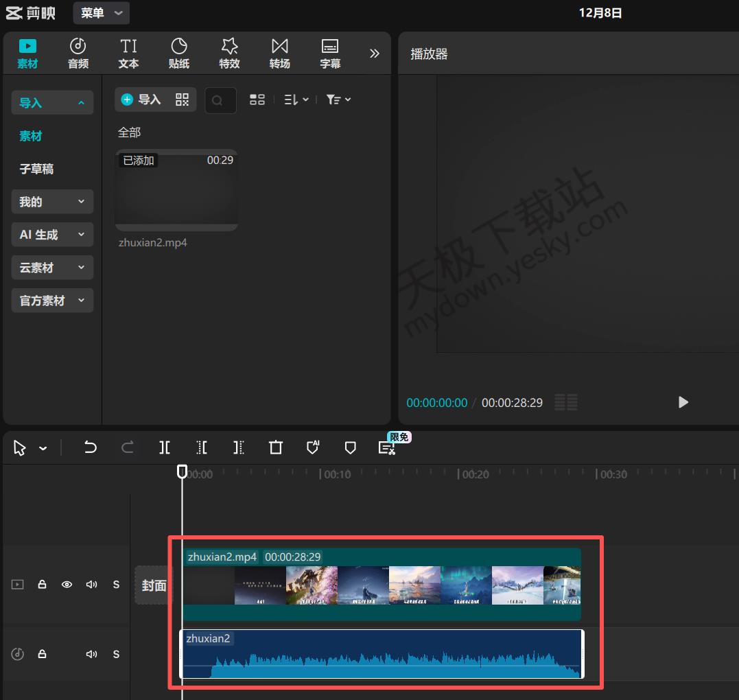Image resolution: width=739 pixels, height=700 pixels.
Task: Toggle video track visibility eye icon
Action: pos(67,585)
